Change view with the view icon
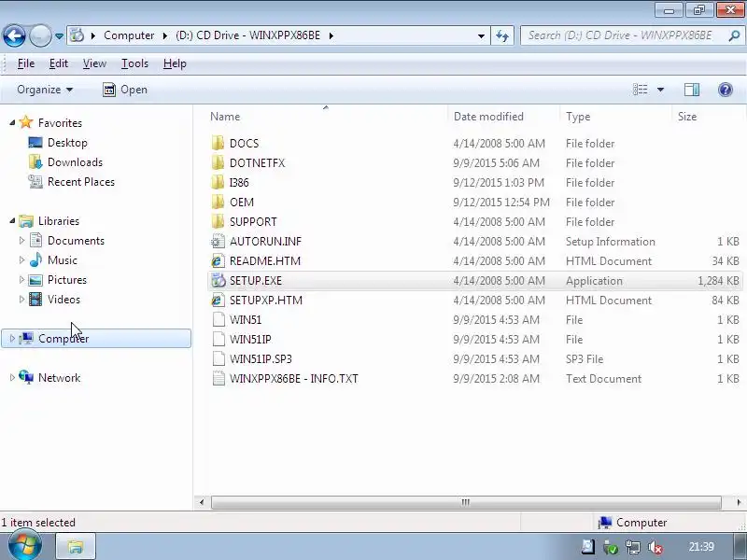Image resolution: width=747 pixels, height=560 pixels. coord(640,90)
